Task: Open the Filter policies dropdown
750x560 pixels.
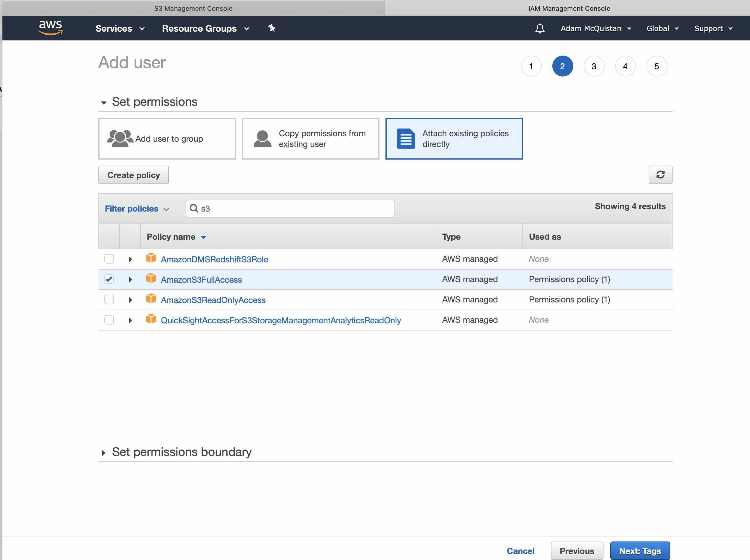Action: click(137, 209)
